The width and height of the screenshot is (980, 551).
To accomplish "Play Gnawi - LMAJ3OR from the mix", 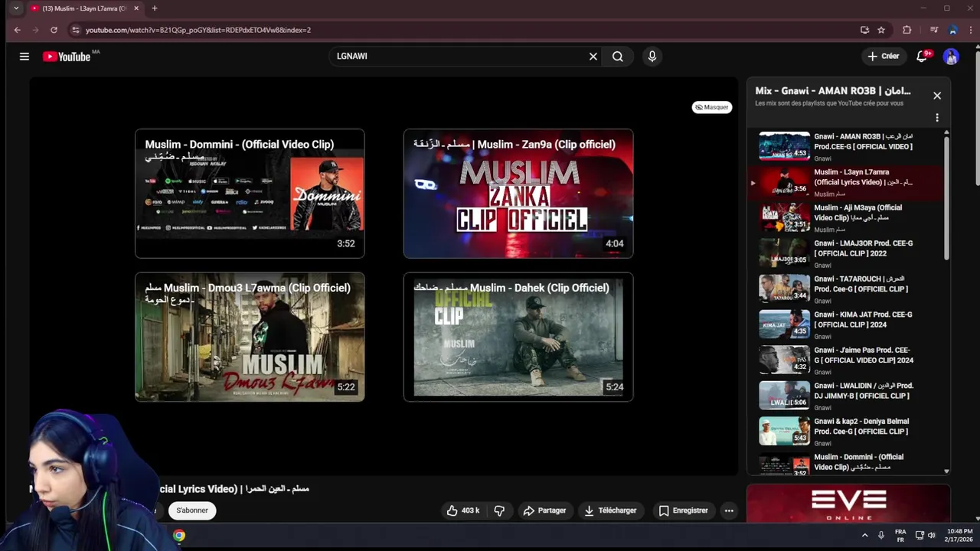I will [845, 253].
